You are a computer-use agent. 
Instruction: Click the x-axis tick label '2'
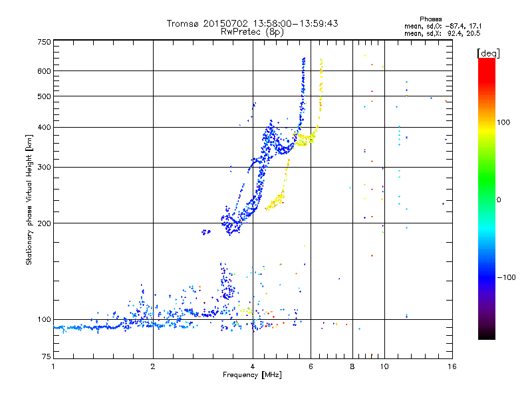[153, 366]
